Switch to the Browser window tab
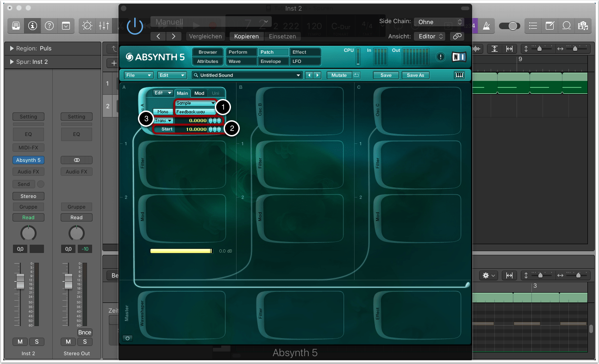 click(208, 52)
